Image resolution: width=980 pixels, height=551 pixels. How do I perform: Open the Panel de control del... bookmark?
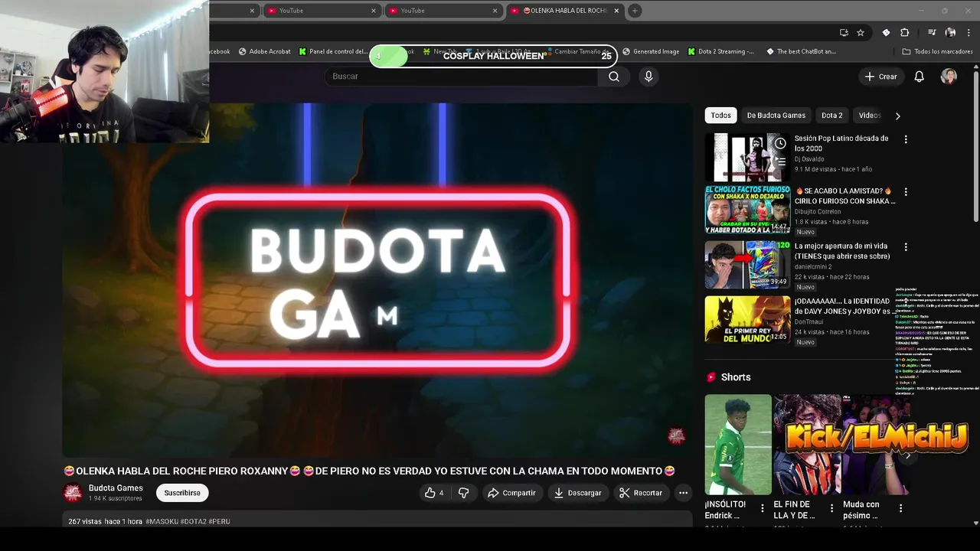click(333, 52)
